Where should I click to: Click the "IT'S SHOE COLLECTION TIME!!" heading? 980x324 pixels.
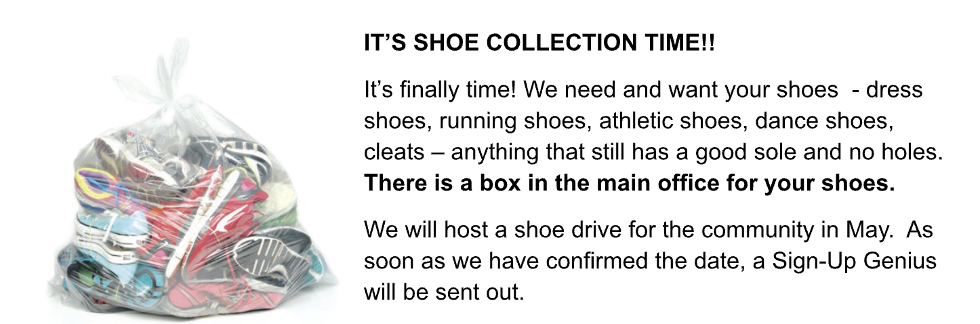click(x=539, y=46)
